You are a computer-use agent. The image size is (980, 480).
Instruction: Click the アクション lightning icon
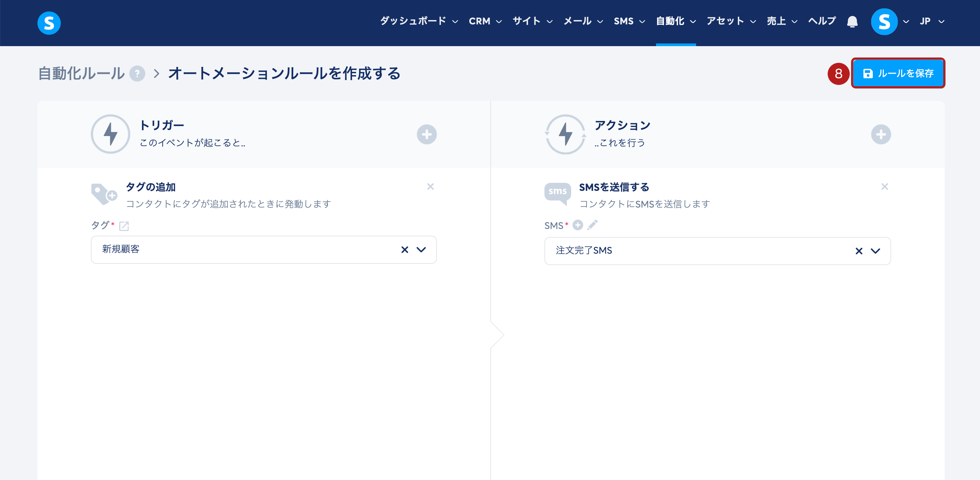click(x=565, y=134)
